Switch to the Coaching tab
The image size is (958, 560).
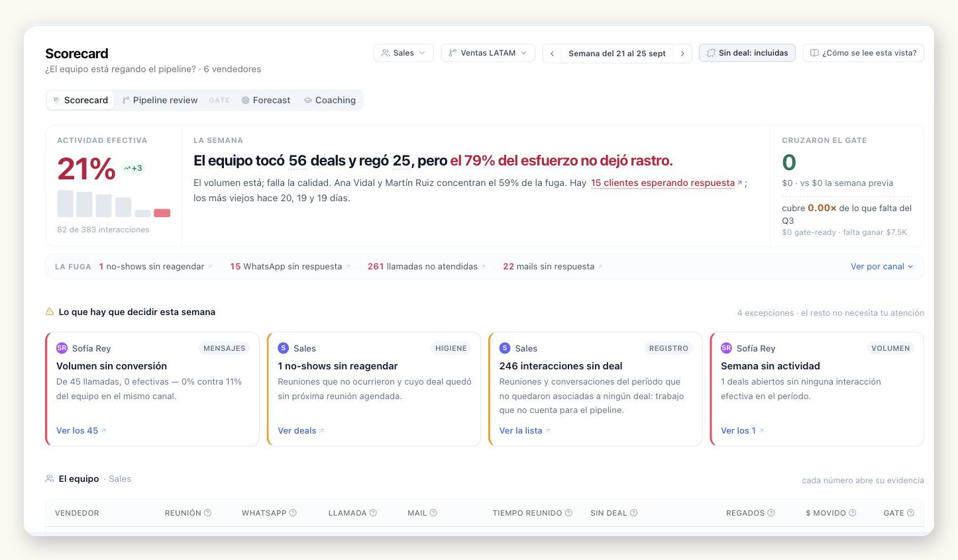(x=330, y=100)
